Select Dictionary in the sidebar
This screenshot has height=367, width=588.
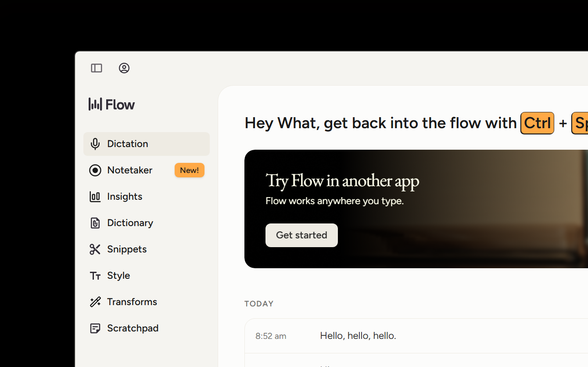click(x=147, y=223)
